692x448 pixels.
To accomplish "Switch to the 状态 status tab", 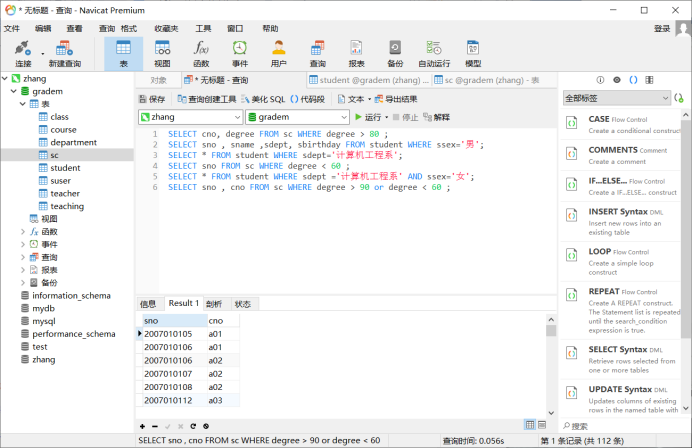I will (x=242, y=304).
